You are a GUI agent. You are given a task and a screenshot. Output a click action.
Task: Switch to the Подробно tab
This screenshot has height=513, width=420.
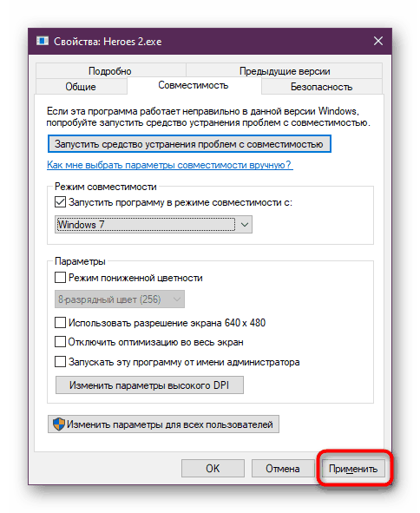pos(110,70)
